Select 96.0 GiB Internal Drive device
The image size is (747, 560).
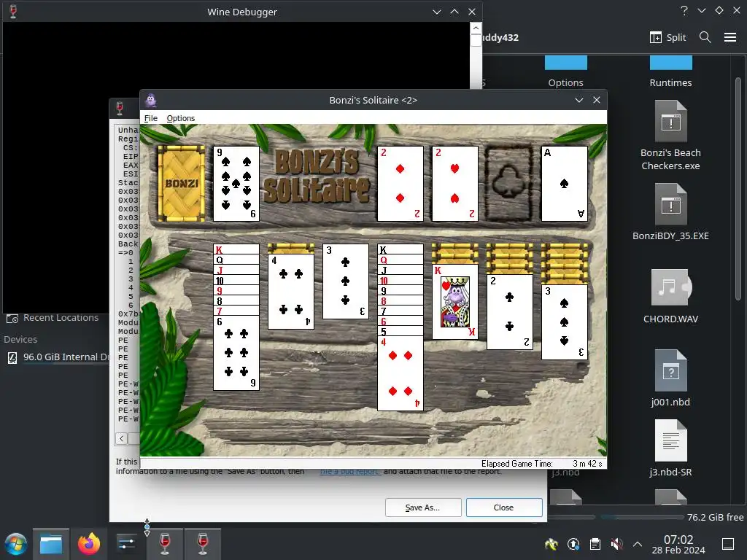pyautogui.click(x=57, y=357)
